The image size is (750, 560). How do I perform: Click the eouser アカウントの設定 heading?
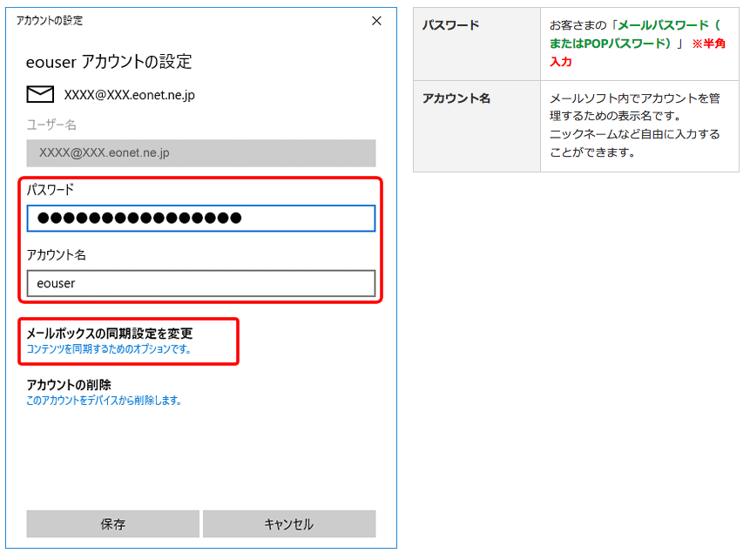(110, 62)
